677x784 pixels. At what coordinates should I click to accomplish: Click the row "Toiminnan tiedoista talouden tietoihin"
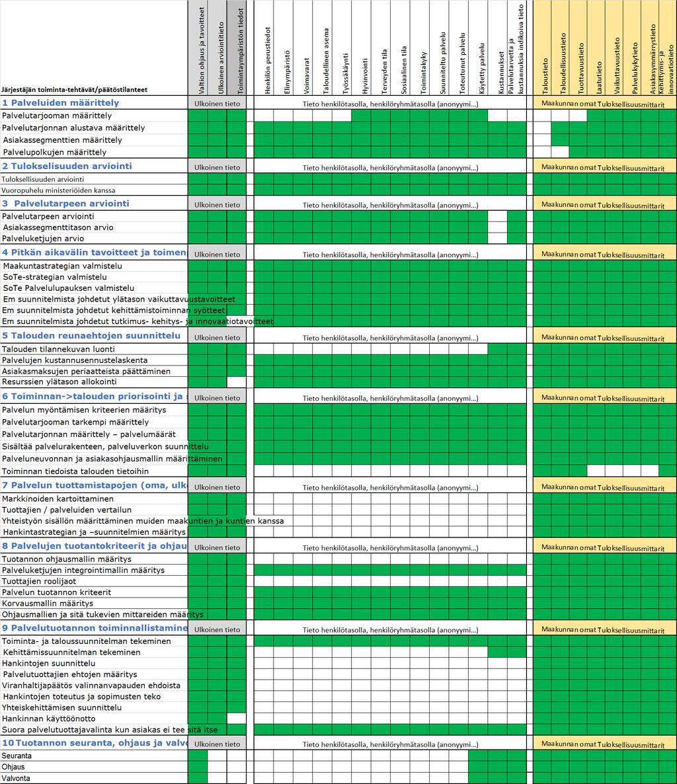[75, 471]
